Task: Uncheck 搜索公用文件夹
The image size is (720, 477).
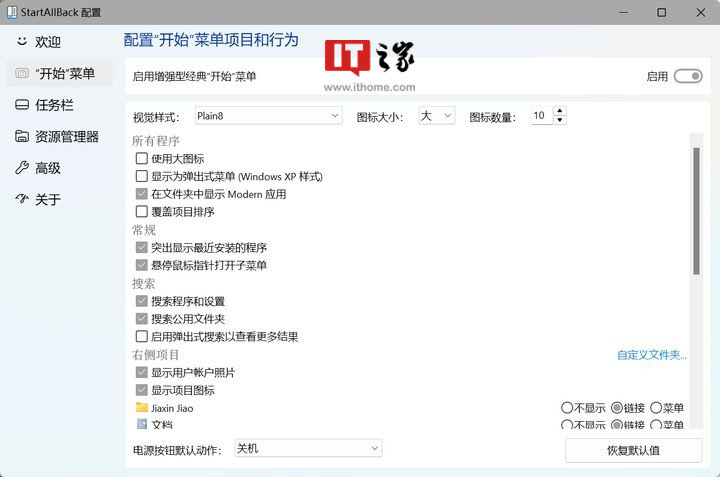Action: [141, 319]
